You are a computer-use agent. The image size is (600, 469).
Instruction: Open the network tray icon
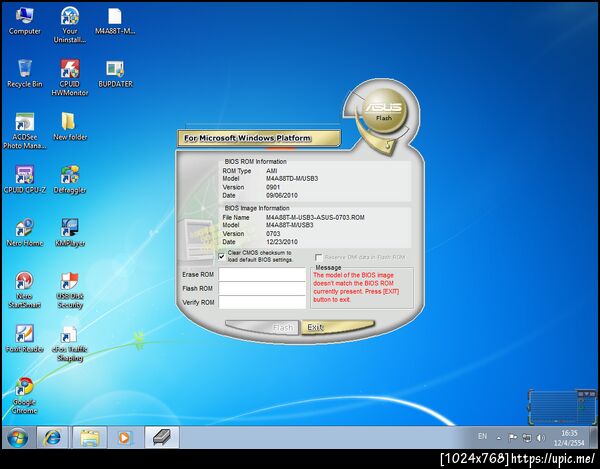[x=527, y=438]
